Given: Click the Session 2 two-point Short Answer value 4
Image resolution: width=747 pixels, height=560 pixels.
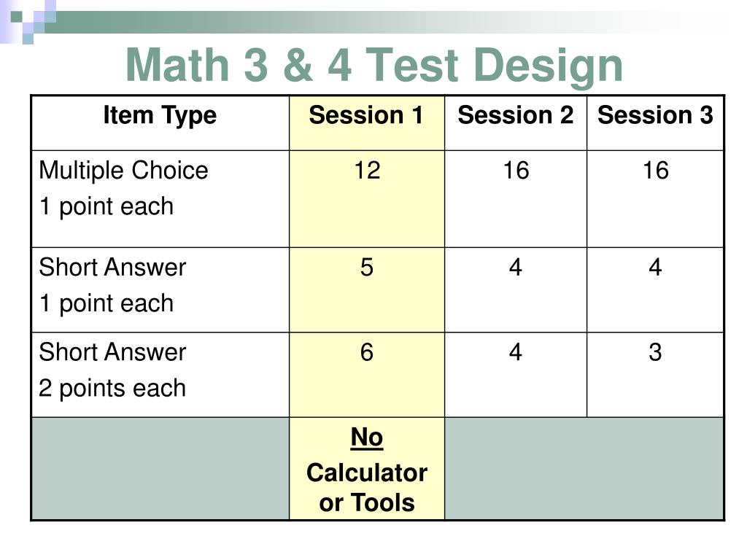Looking at the screenshot, I should (516, 352).
